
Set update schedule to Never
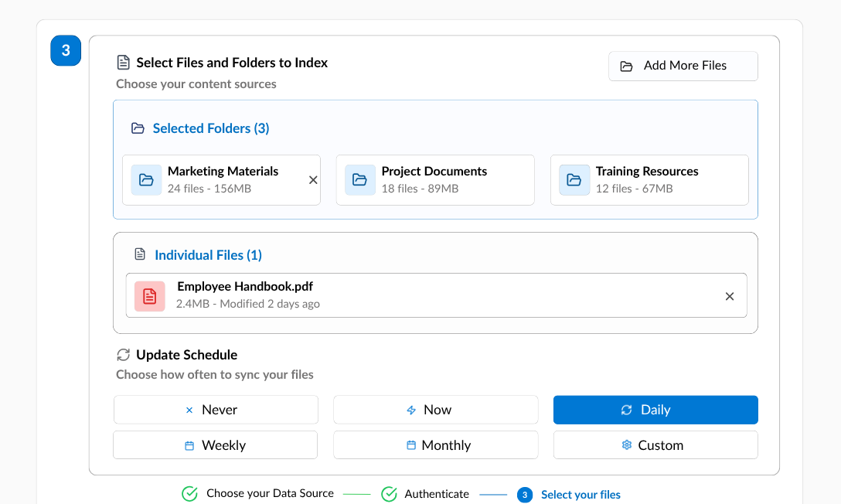[216, 410]
